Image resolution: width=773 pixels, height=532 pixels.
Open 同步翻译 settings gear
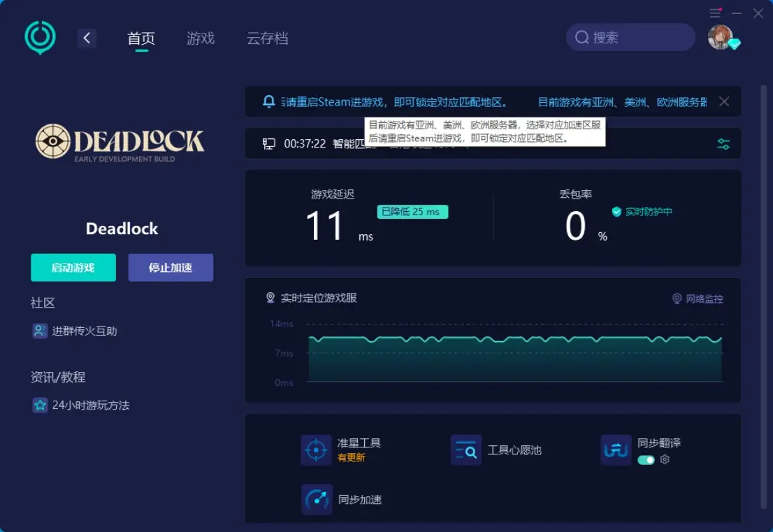pos(665,459)
